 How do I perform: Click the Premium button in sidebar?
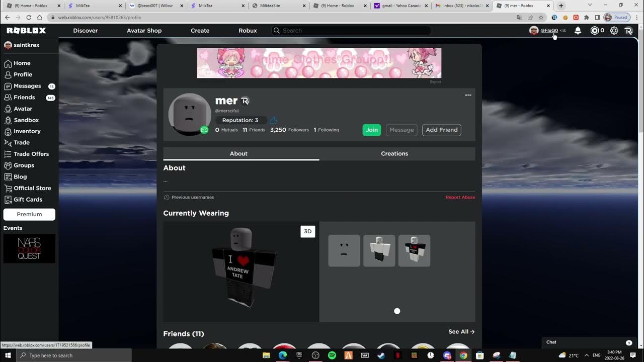[x=29, y=214]
